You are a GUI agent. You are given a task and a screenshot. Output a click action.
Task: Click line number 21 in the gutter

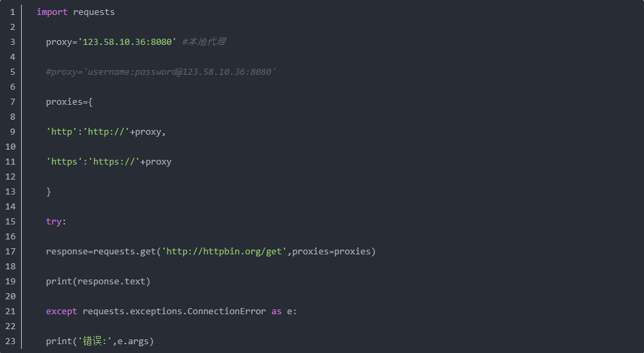[x=10, y=312]
